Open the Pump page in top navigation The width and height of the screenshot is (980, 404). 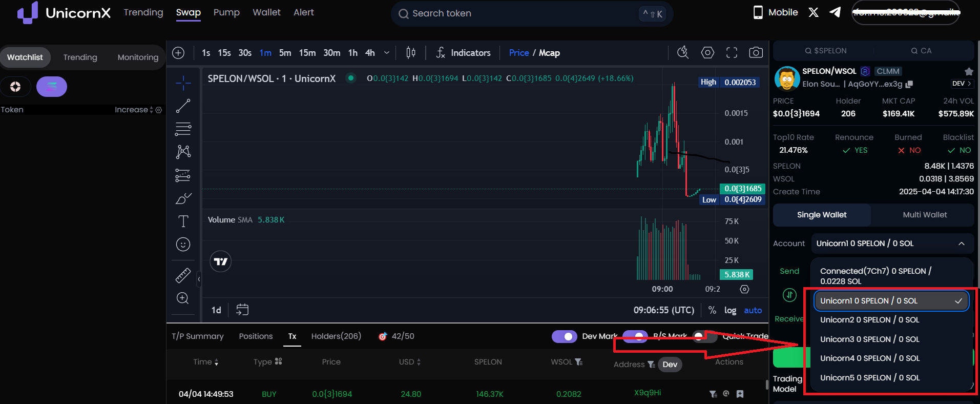tap(226, 12)
